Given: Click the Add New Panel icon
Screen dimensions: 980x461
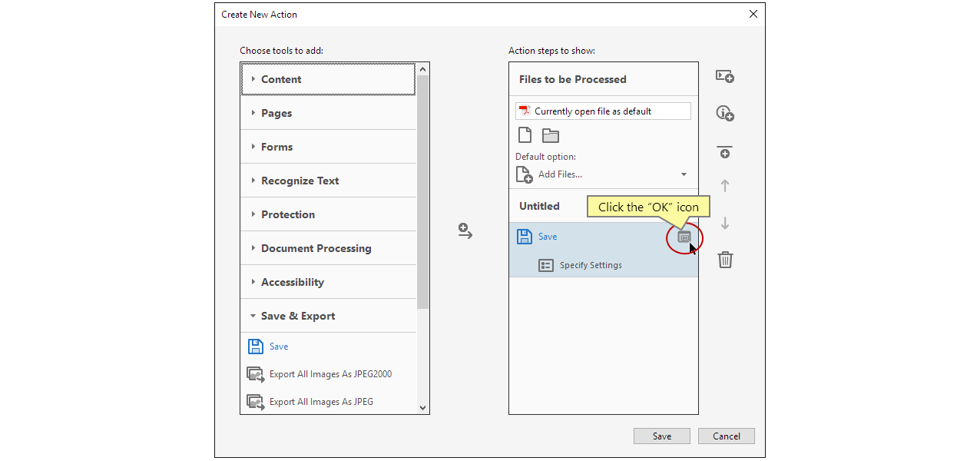Looking at the screenshot, I should (x=724, y=77).
